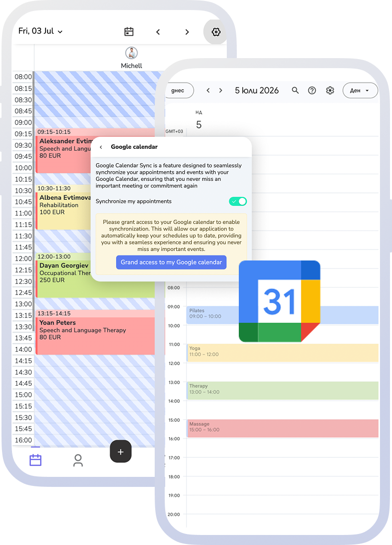Viewport: 392px width, 545px height.
Task: Click the 15:00 time label in left scheduler
Action: coord(24,395)
